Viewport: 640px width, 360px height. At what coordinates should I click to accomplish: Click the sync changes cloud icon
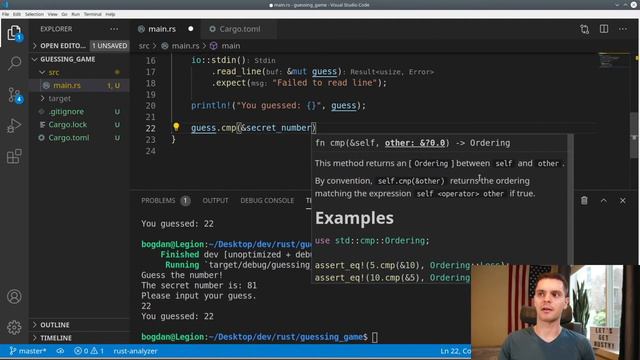(x=60, y=351)
